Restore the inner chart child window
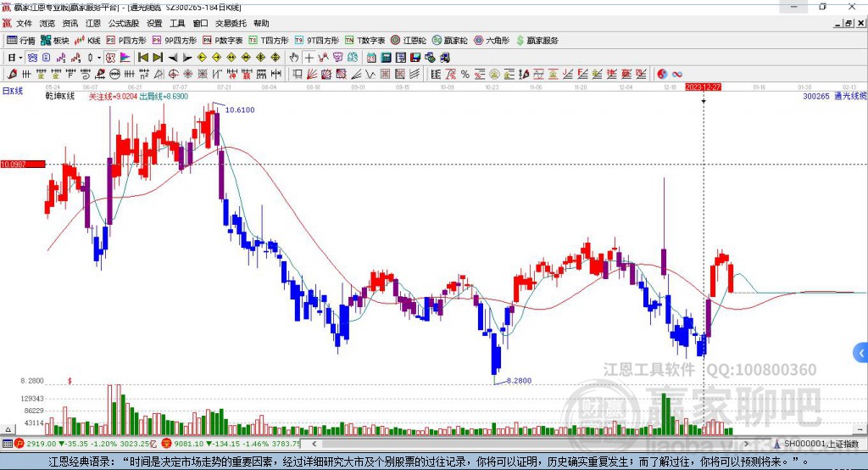868x470 pixels. [849, 23]
